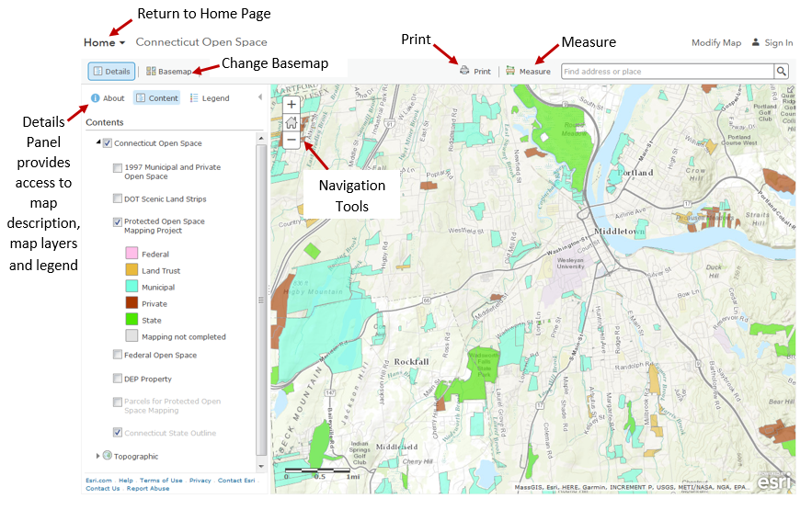
Task: Collapse the side panel arrow
Action: tap(260, 97)
